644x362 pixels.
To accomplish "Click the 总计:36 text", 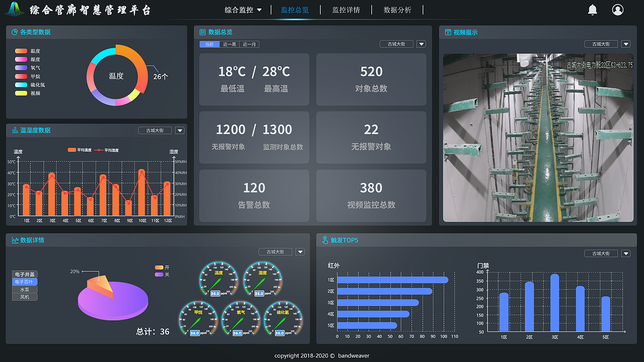I will [153, 332].
